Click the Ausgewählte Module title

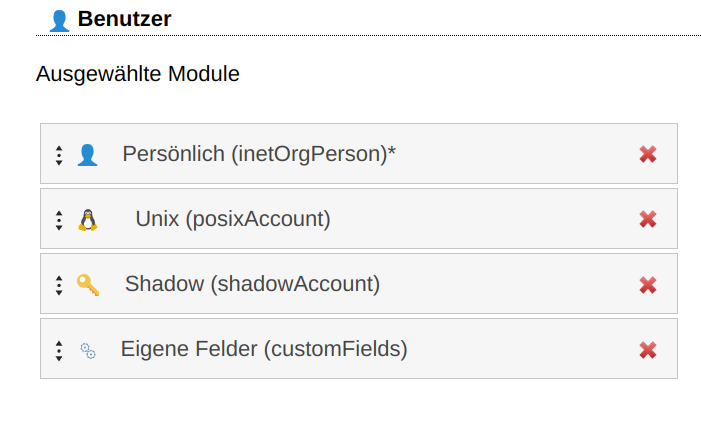[x=138, y=74]
